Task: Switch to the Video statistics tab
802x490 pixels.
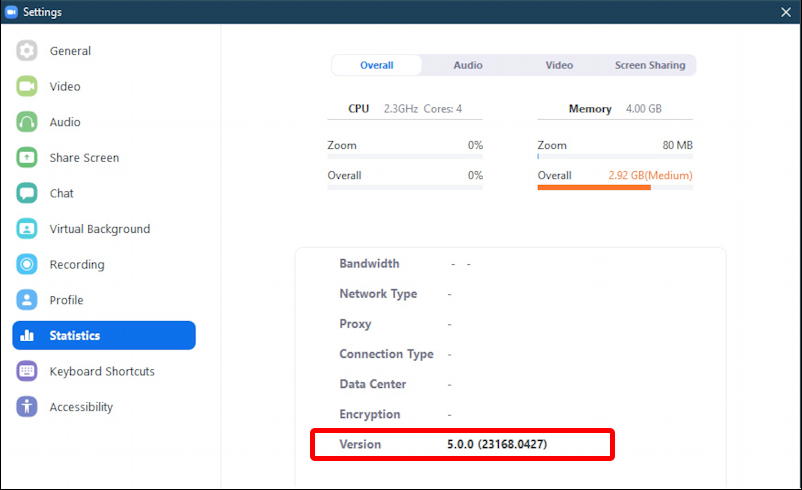Action: click(559, 65)
